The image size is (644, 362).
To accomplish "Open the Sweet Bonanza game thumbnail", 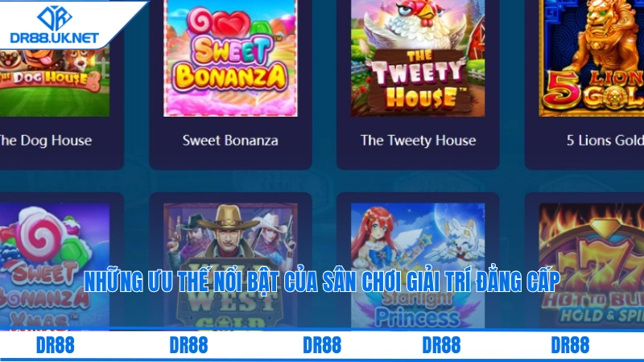I will coord(230,58).
